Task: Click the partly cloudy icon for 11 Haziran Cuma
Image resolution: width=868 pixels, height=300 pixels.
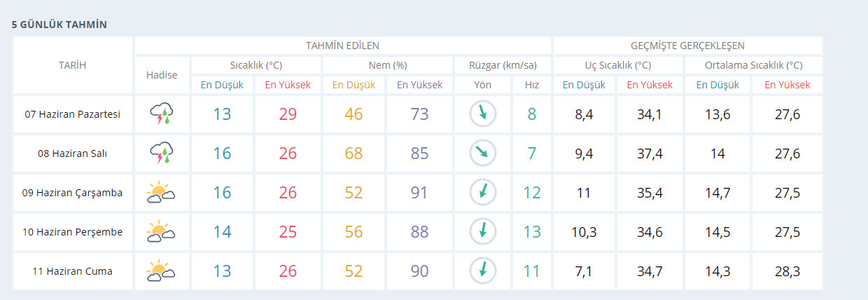Action: [x=162, y=271]
